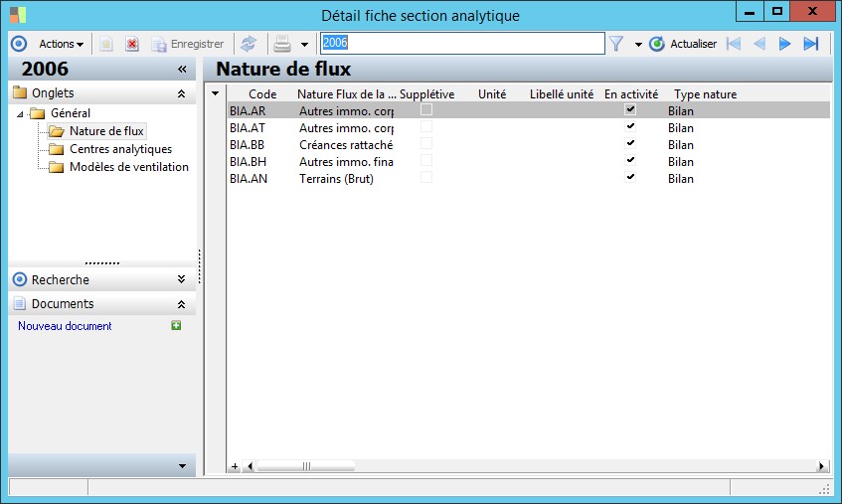Viewport: 842px width, 504px height.
Task: Click the Supplétive column header
Action: coord(426,93)
